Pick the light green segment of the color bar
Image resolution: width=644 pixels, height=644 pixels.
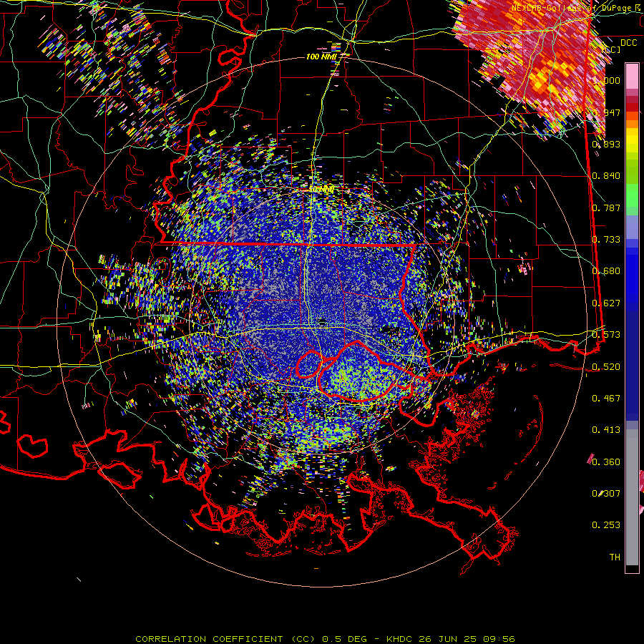point(632,195)
